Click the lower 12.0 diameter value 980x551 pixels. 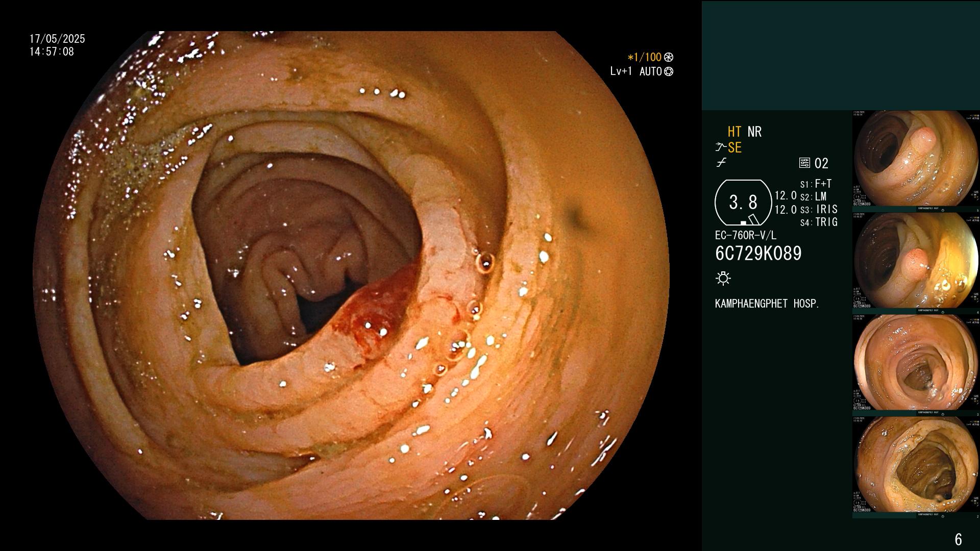(x=786, y=209)
